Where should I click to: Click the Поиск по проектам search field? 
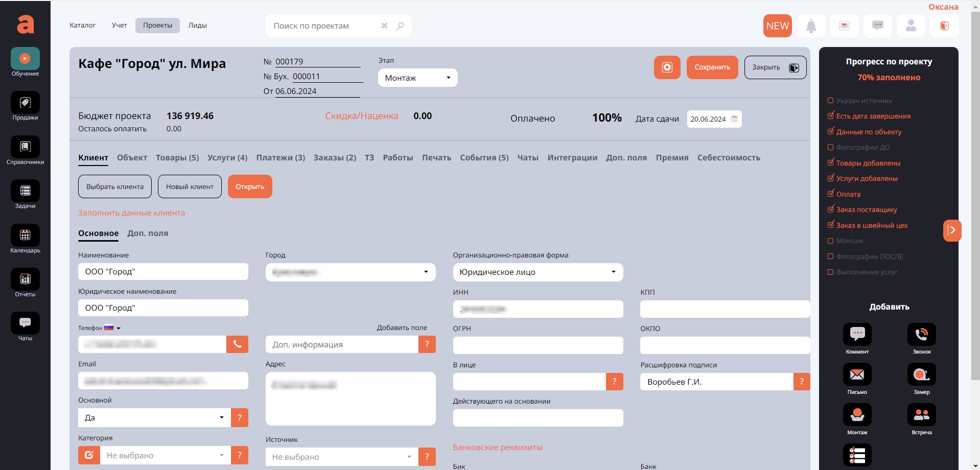(x=324, y=26)
